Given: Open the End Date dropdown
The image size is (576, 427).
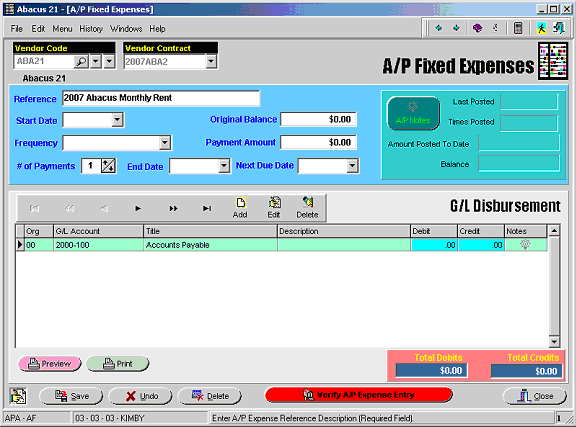Looking at the screenshot, I should pos(224,166).
